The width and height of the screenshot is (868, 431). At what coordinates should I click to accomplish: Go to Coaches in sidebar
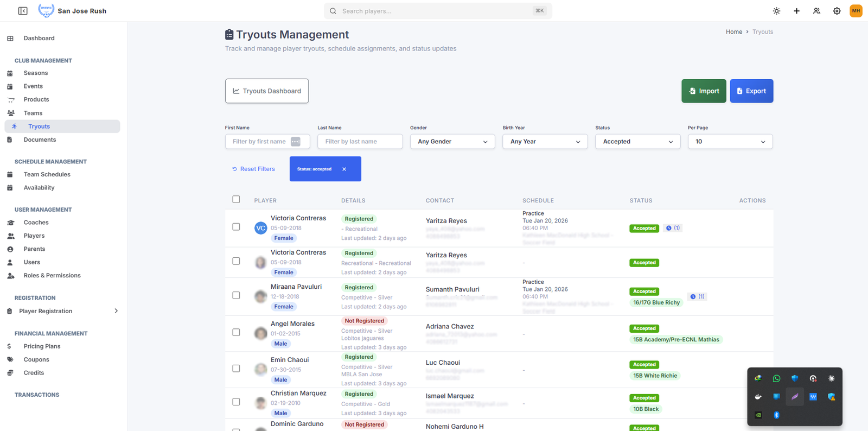pos(36,223)
